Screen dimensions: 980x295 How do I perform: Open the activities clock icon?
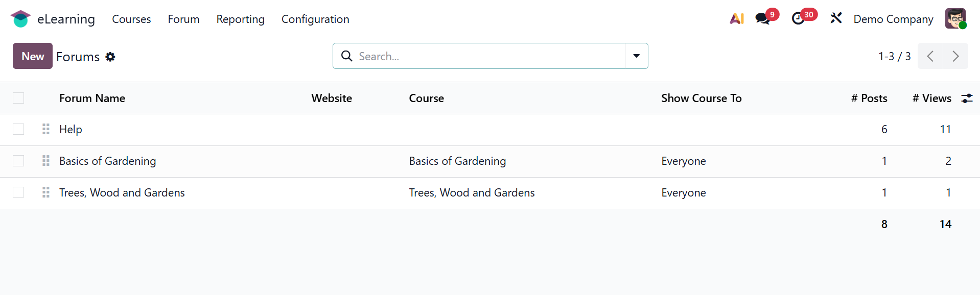click(x=798, y=19)
